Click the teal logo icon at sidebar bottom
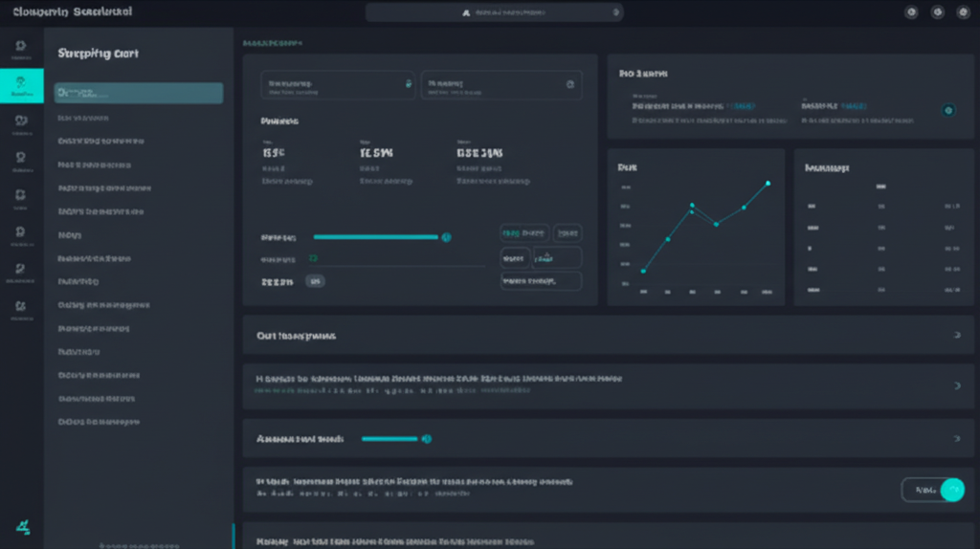Screen dimensions: 980x549 point(21,525)
